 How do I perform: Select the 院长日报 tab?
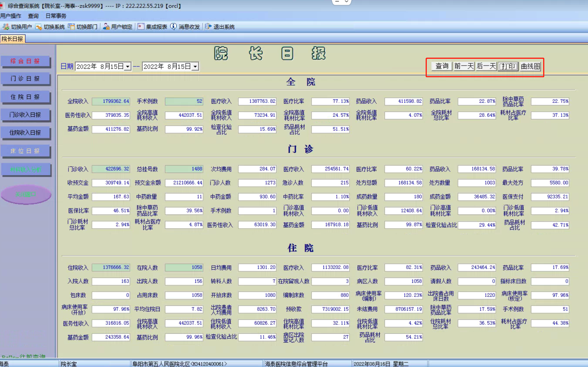(x=12, y=39)
